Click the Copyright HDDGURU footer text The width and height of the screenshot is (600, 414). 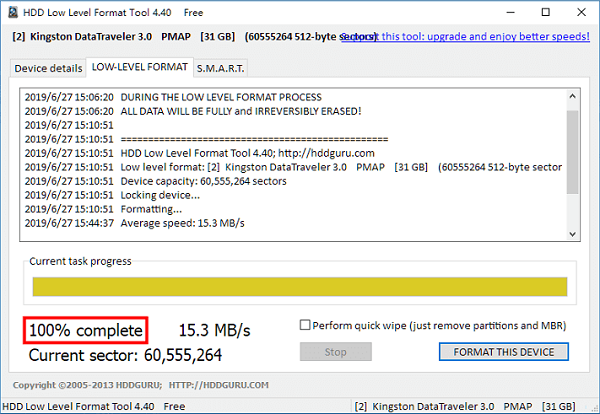click(140, 385)
